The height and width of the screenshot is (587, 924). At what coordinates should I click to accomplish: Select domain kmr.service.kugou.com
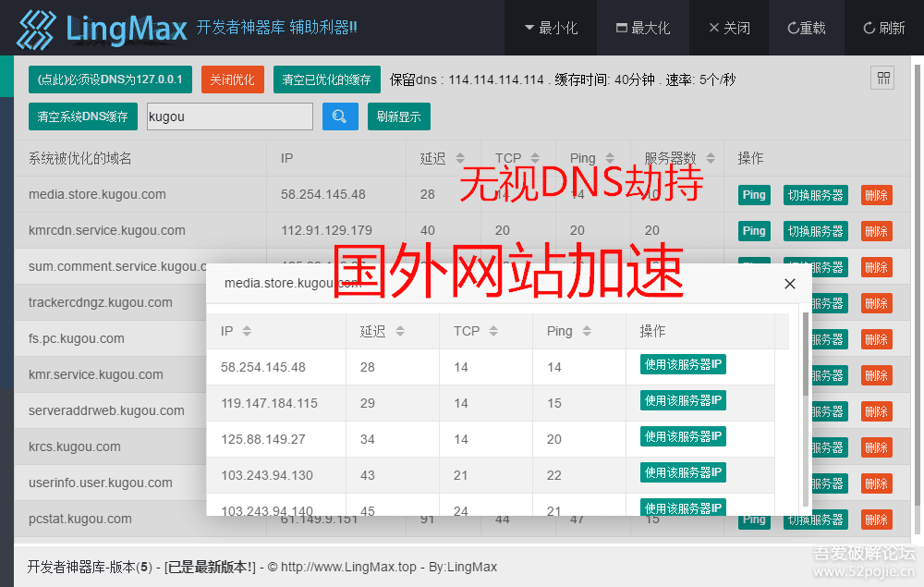point(96,374)
